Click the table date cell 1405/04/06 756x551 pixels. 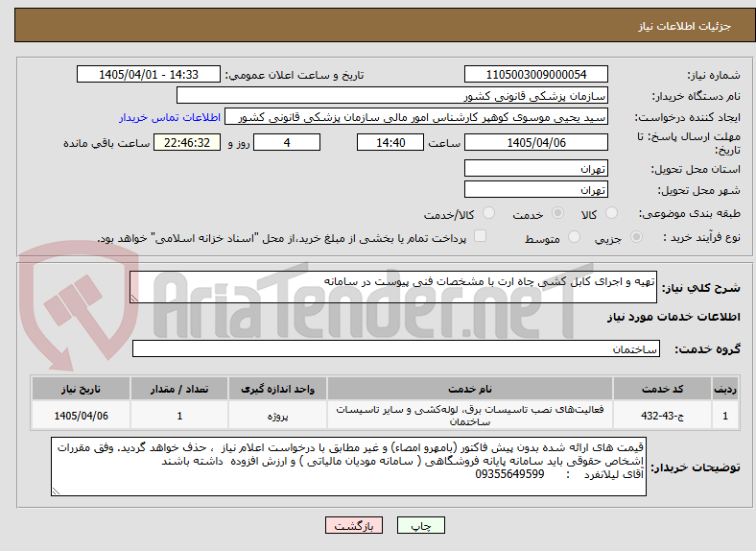pyautogui.click(x=81, y=416)
